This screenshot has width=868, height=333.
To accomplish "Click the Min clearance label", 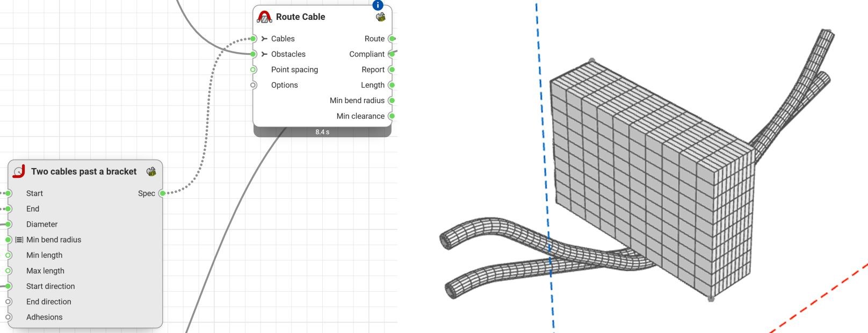I will [x=360, y=116].
